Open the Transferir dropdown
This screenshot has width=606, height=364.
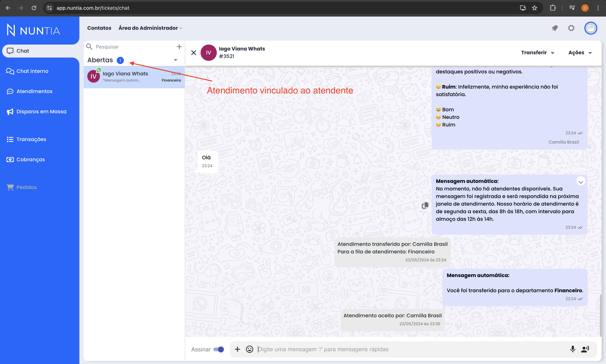(538, 52)
